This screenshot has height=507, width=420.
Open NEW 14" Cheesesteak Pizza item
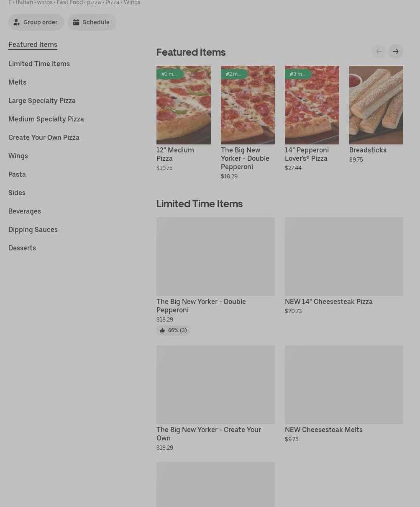coord(344,266)
